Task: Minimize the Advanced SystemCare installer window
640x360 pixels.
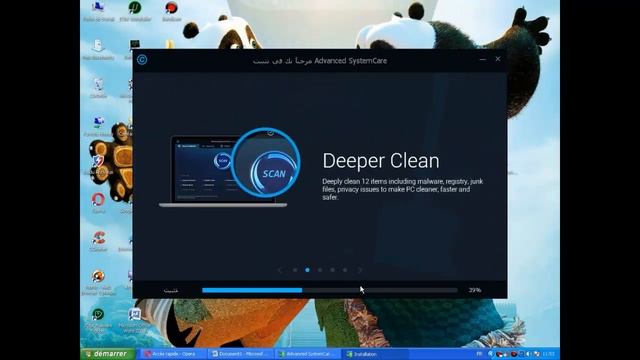Action: point(483,59)
